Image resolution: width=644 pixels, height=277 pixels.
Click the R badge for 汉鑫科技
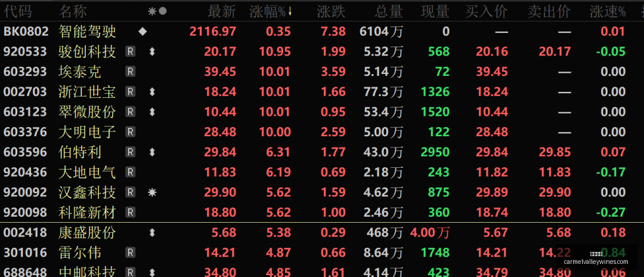click(x=130, y=192)
